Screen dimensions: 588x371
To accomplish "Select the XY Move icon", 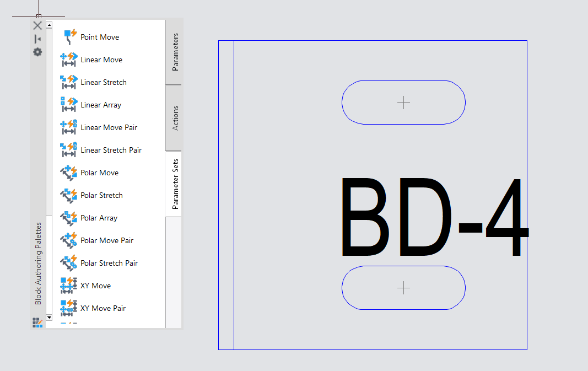I will (x=69, y=286).
